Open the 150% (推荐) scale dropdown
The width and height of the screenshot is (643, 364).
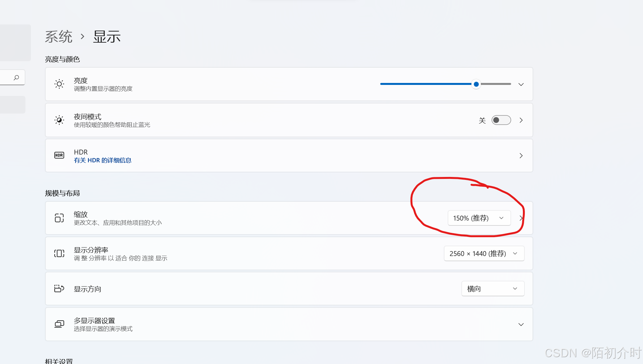tap(479, 218)
